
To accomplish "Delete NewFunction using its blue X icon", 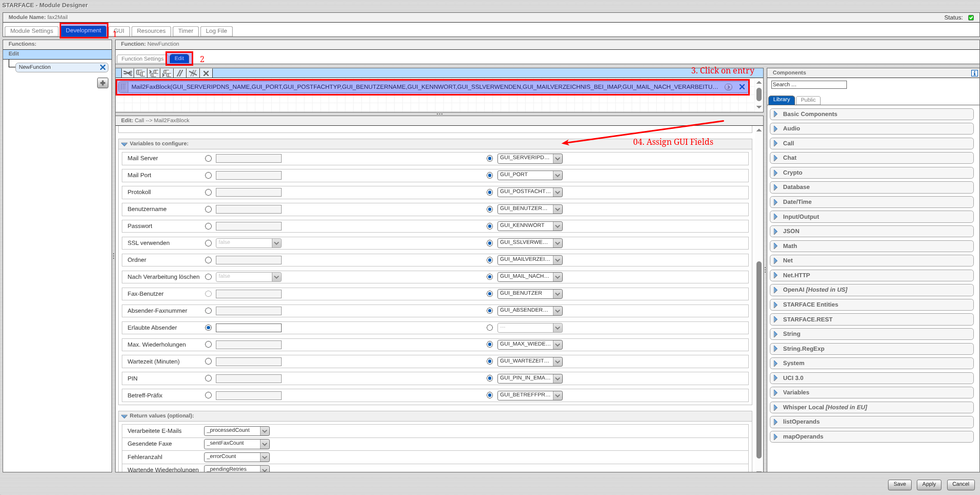I will pos(103,67).
